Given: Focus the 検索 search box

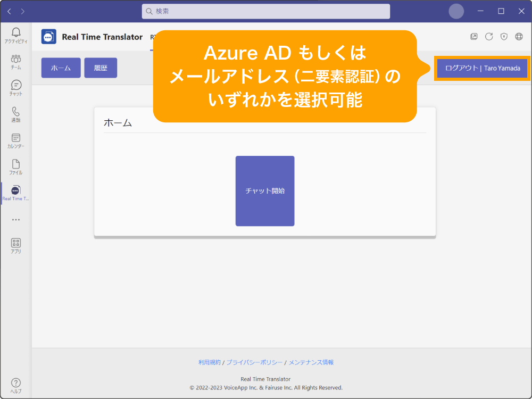Looking at the screenshot, I should pos(266,12).
